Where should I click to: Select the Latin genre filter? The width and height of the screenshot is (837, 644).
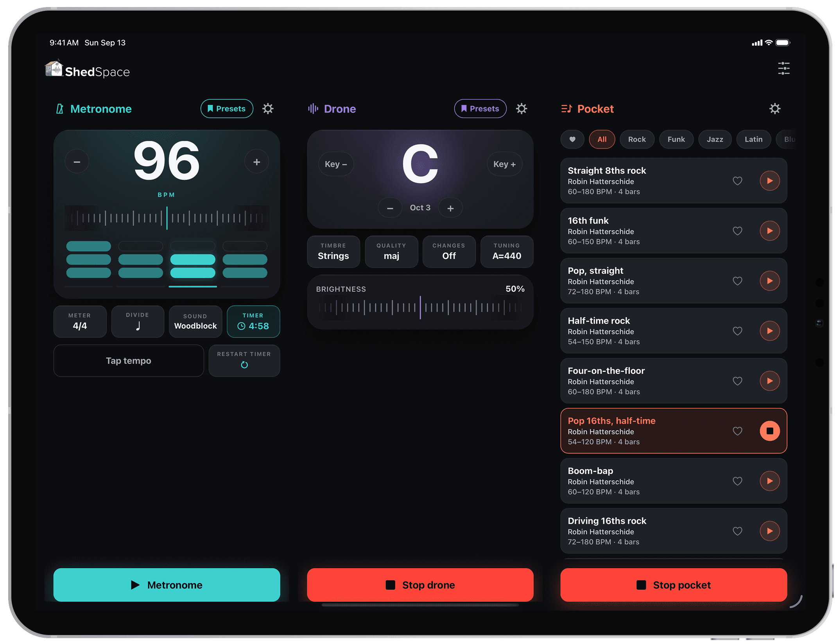coord(753,140)
